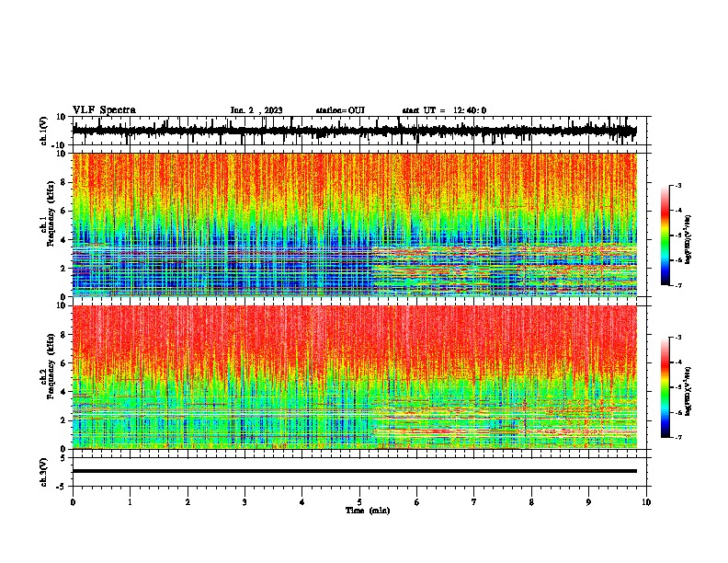Screen dimensions: 728x563
Task: Click the 2 kHz tick label on ch.2 spectrogram
Action: tap(63, 420)
